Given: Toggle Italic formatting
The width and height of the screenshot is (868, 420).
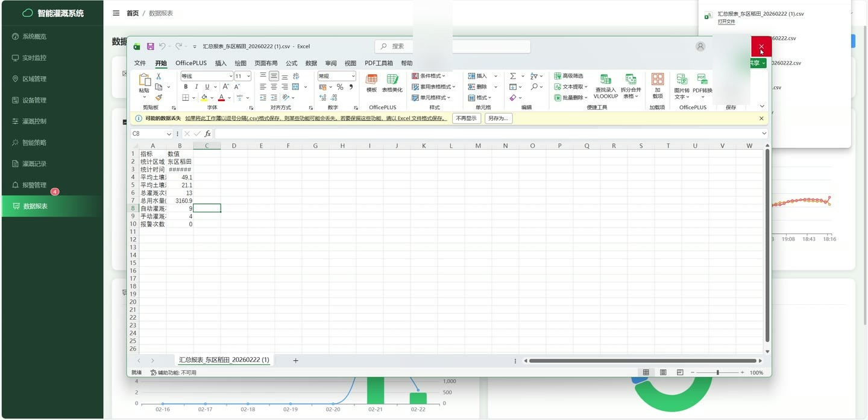Looking at the screenshot, I should 197,87.
